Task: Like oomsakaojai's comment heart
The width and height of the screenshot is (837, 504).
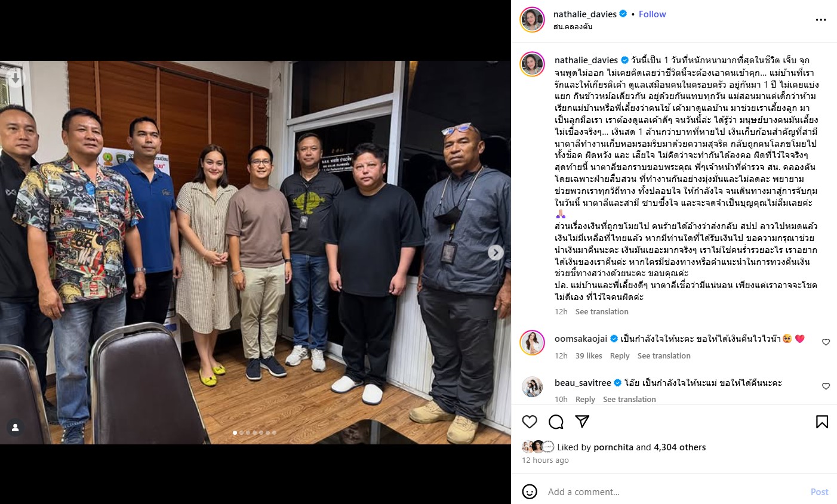Action: (826, 342)
